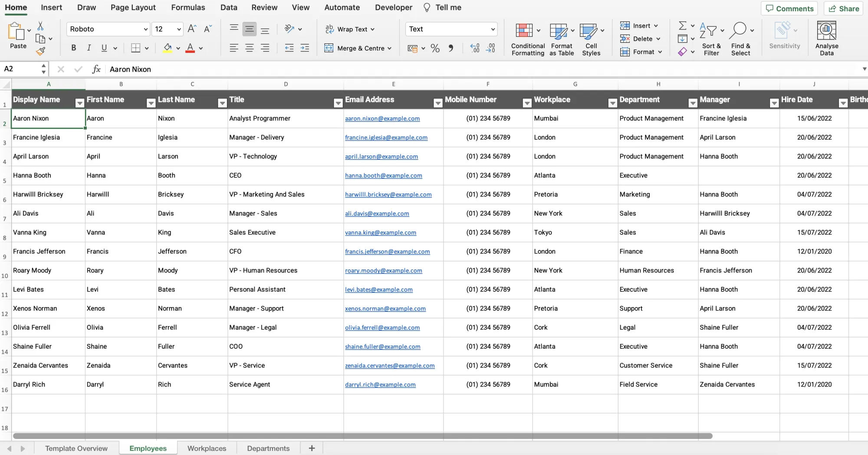Open Conditional Formatting options
The height and width of the screenshot is (455, 868).
click(x=527, y=39)
